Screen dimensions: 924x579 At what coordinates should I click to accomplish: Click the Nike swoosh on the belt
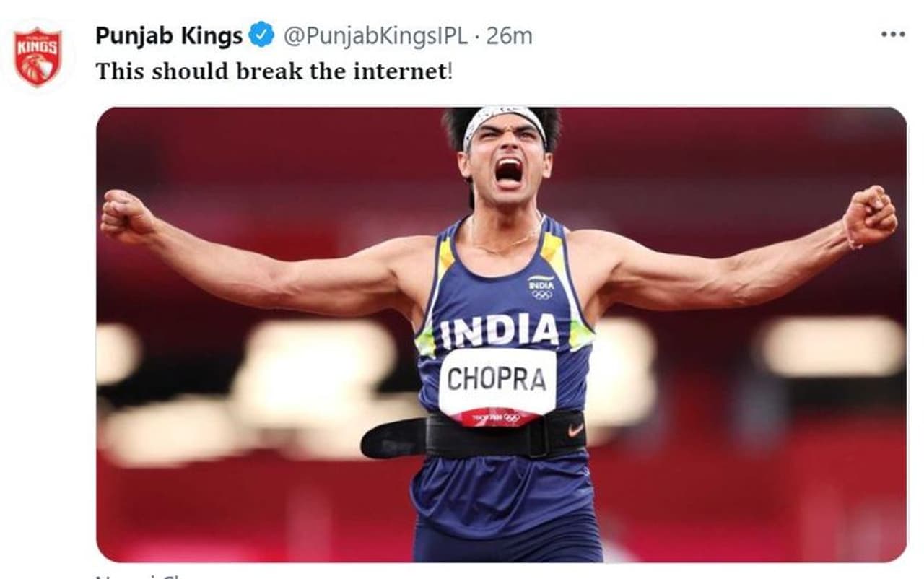[575, 430]
